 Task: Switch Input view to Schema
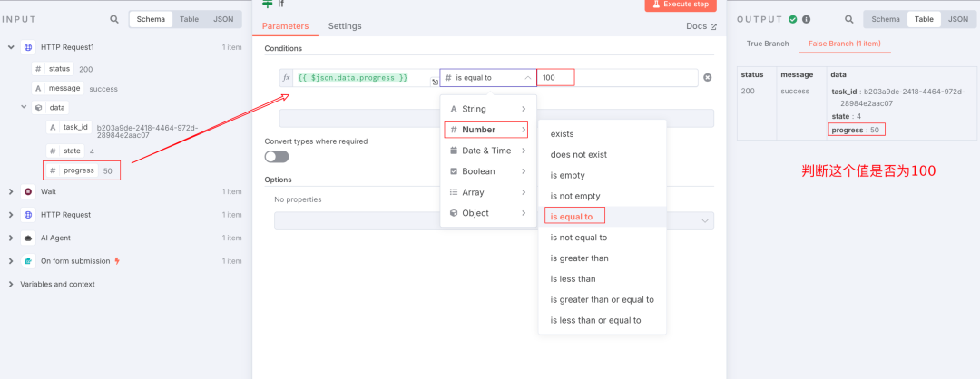[x=151, y=19]
